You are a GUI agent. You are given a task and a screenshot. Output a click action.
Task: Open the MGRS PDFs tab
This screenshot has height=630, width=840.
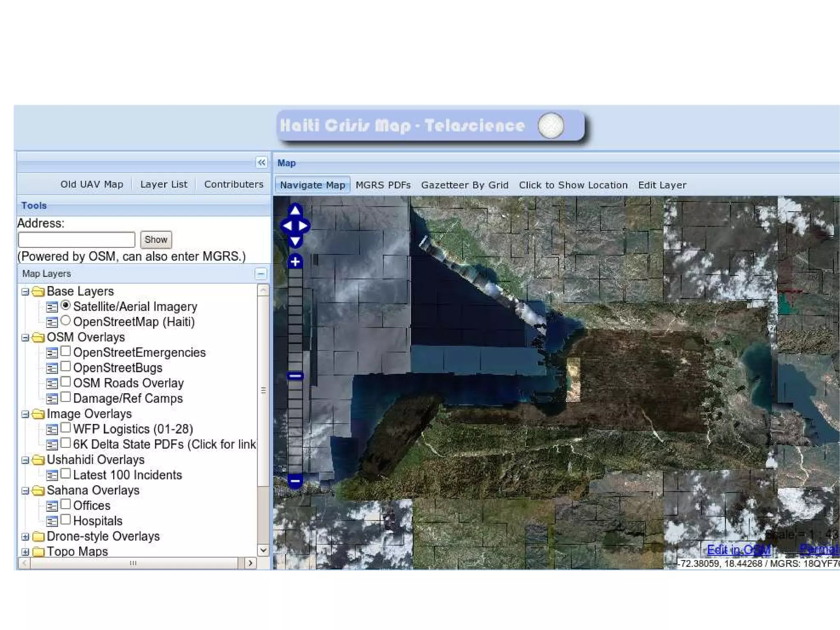[383, 185]
